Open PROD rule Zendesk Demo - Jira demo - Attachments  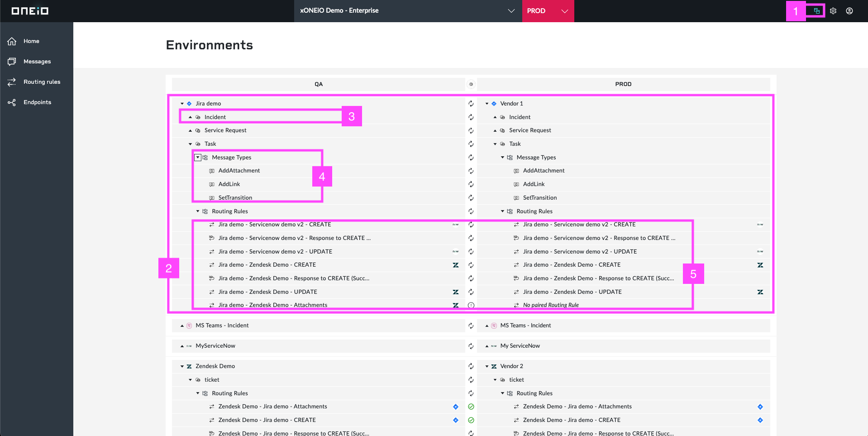pyautogui.click(x=577, y=407)
